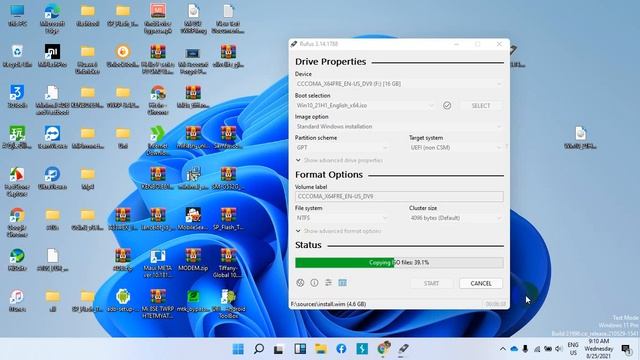This screenshot has width=640, height=360.
Task: Click ENG US language indicator
Action: [x=573, y=349]
